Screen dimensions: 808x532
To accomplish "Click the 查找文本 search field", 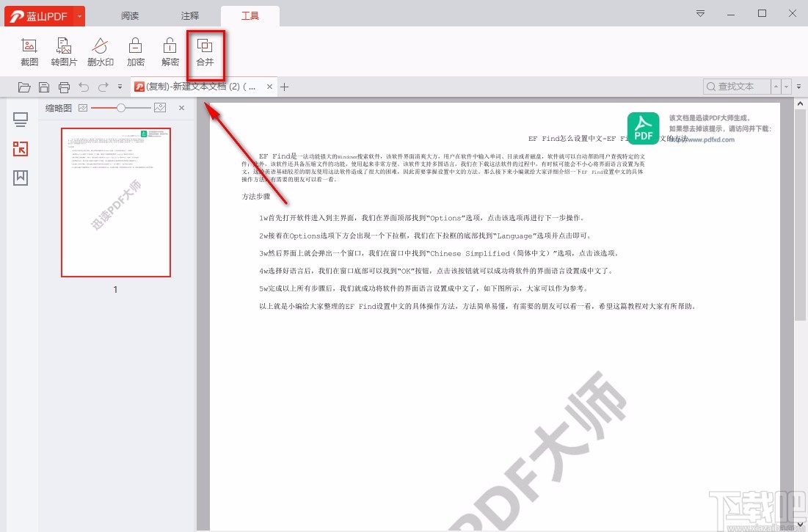I will pyautogui.click(x=736, y=87).
